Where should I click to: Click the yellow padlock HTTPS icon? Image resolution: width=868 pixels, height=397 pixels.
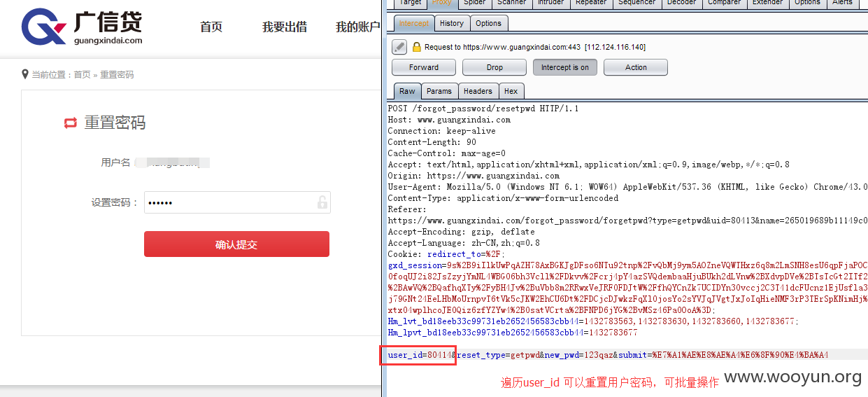417,47
